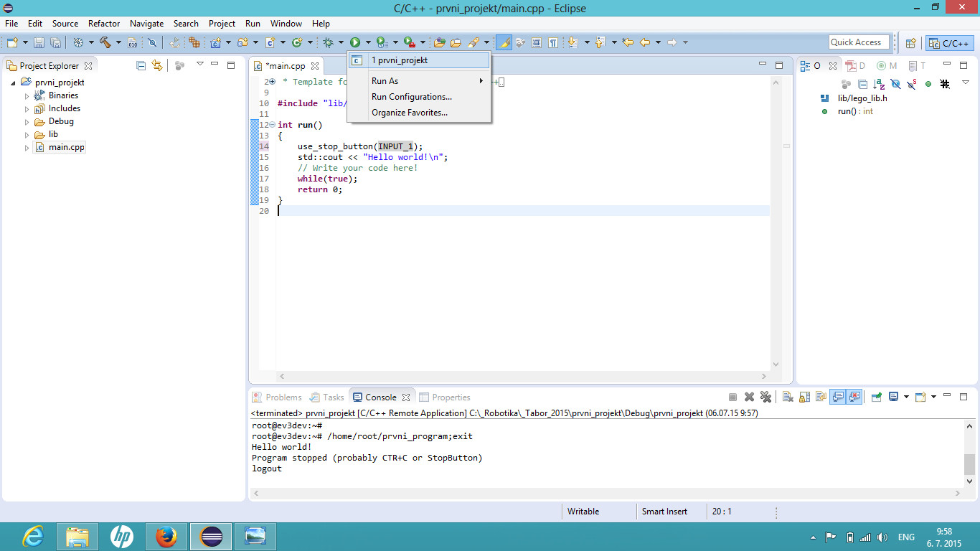Toggle Scroll Lock in Console

point(804,397)
